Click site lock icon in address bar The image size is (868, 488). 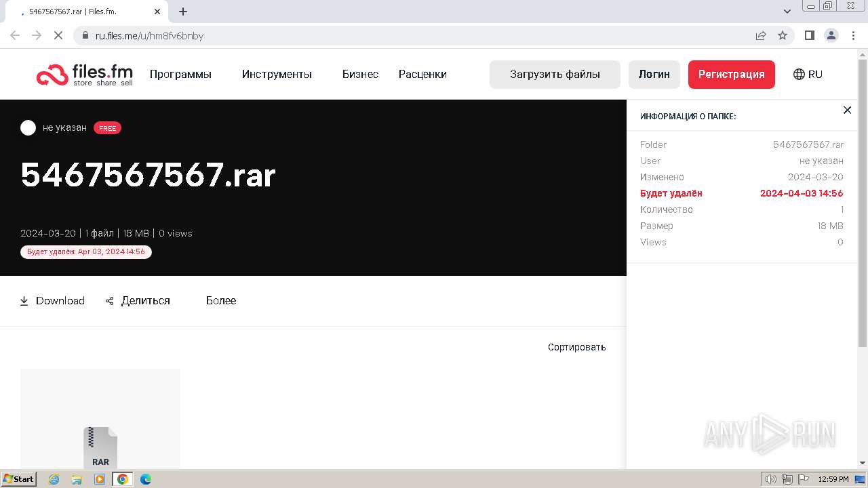click(85, 35)
